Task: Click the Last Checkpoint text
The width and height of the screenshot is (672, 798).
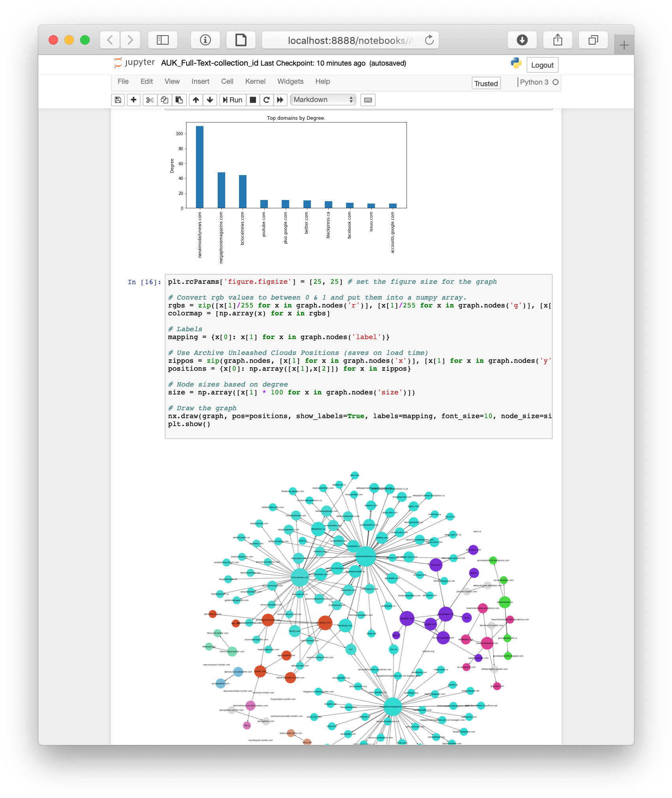Action: coord(313,63)
